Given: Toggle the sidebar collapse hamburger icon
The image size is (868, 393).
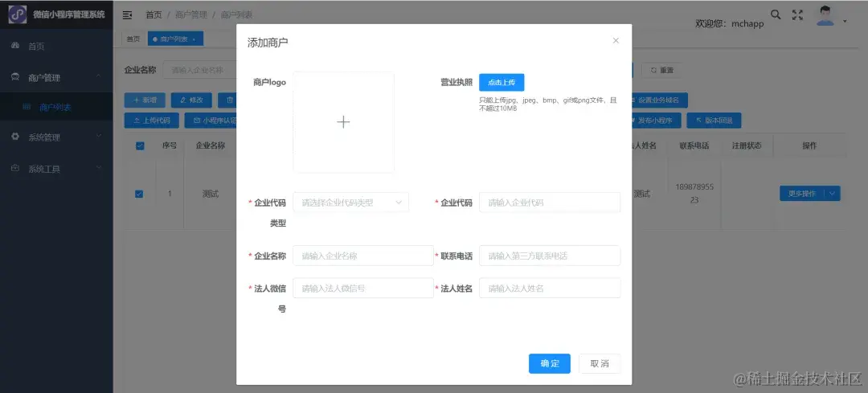Looking at the screenshot, I should click(127, 15).
